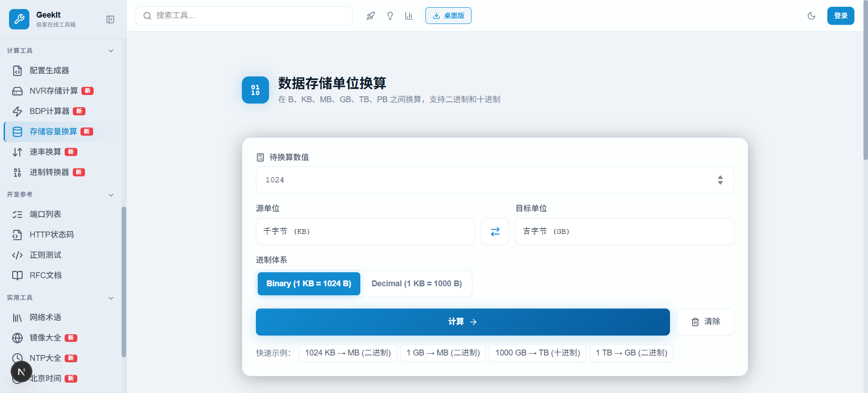This screenshot has height=393, width=868.
Task: Swap source and target units
Action: click(495, 232)
